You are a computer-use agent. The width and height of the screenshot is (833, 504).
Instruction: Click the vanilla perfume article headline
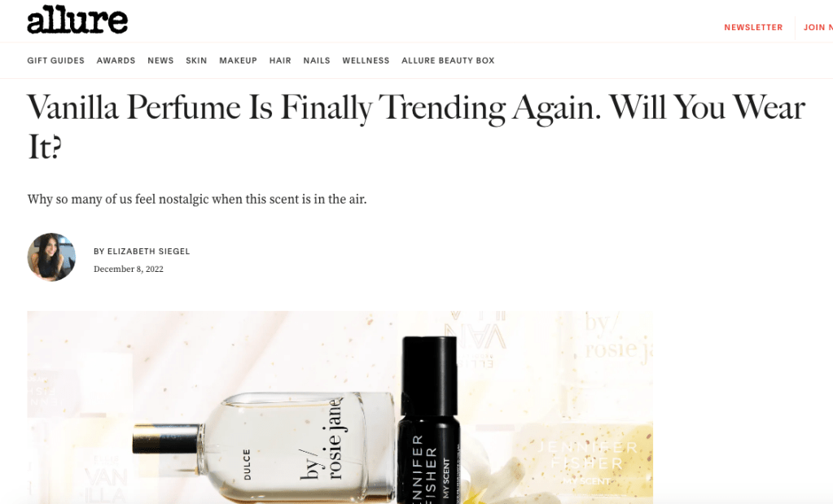click(x=416, y=127)
